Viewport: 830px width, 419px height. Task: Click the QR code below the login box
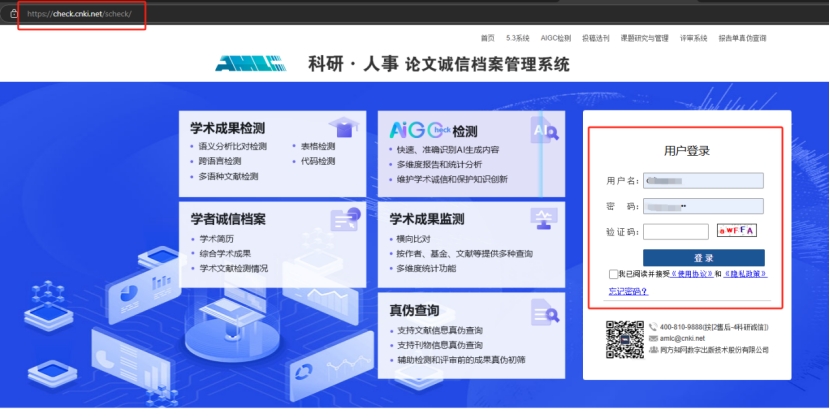pyautogui.click(x=624, y=340)
